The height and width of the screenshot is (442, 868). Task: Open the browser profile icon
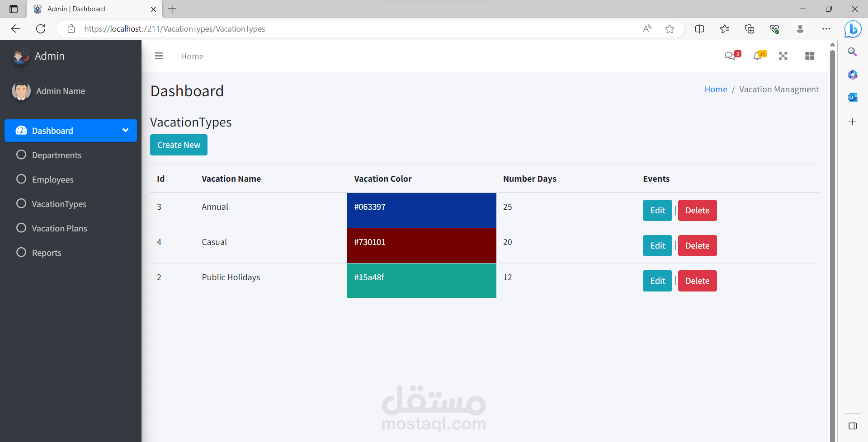800,29
